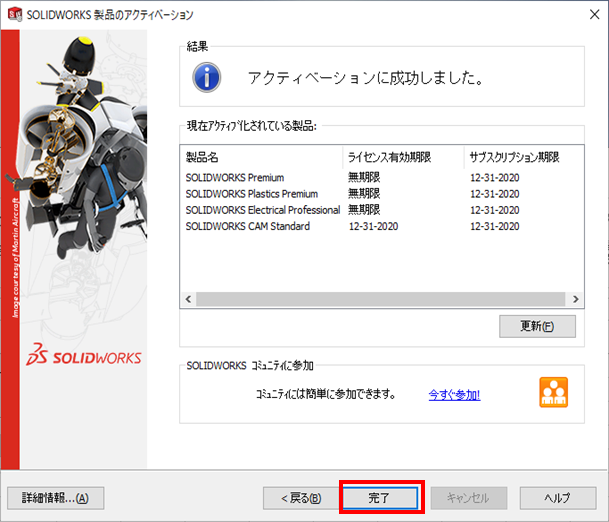Click the jetpack pilot banner image
The image size is (609, 522).
84,148
